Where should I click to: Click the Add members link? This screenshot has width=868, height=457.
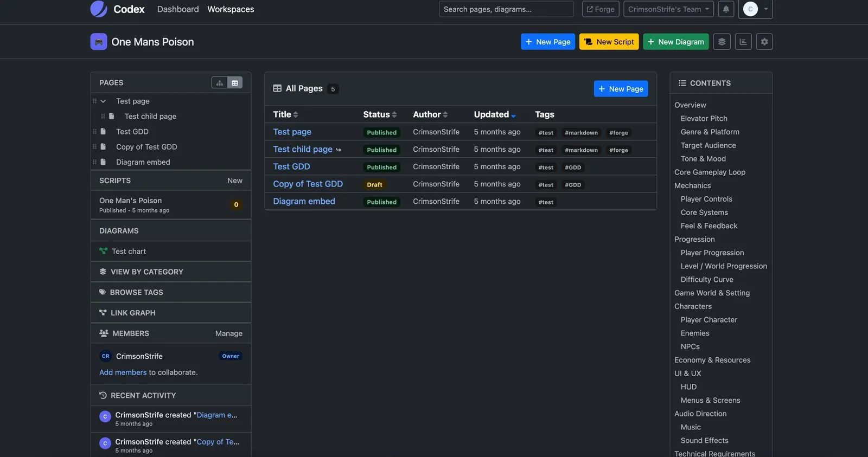pos(123,372)
